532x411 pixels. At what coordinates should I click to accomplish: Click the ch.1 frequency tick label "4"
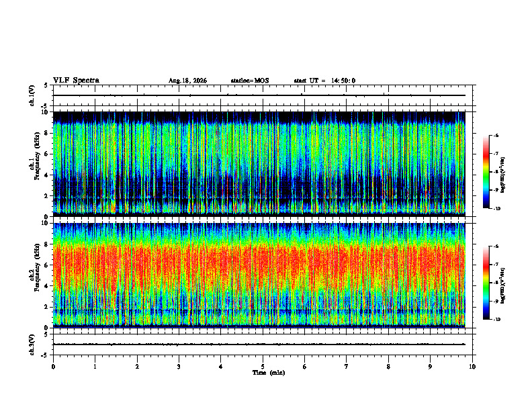point(47,175)
